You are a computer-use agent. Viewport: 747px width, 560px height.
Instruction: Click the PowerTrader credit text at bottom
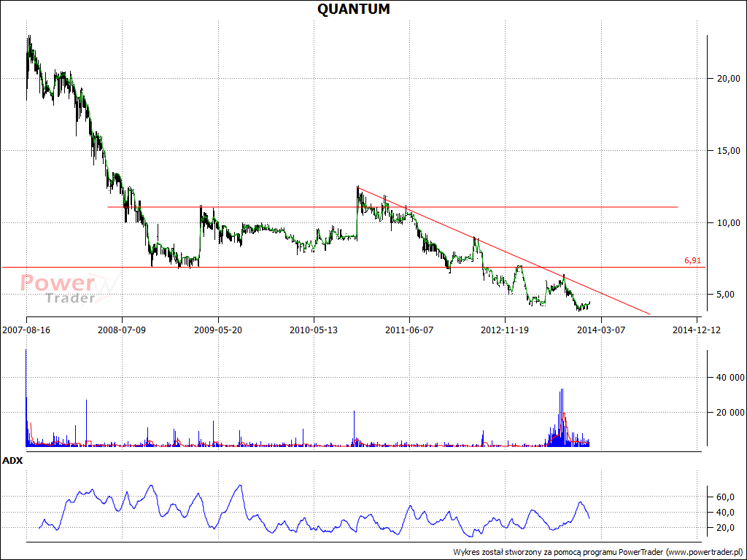(x=598, y=552)
